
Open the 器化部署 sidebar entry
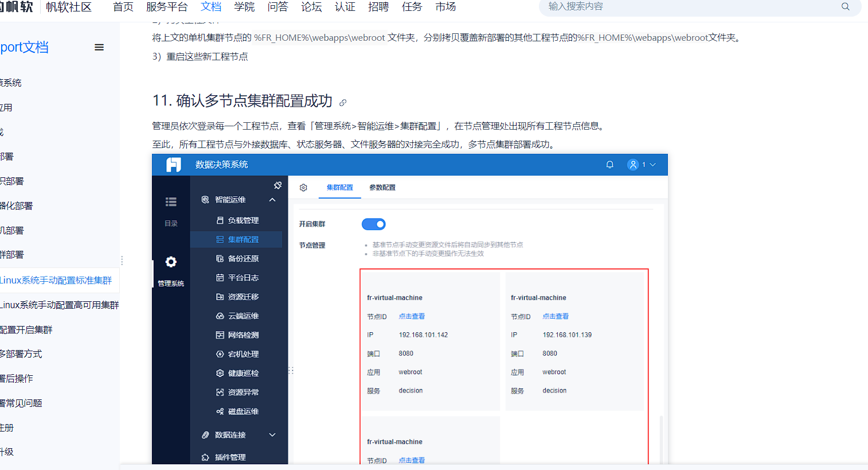(17, 206)
